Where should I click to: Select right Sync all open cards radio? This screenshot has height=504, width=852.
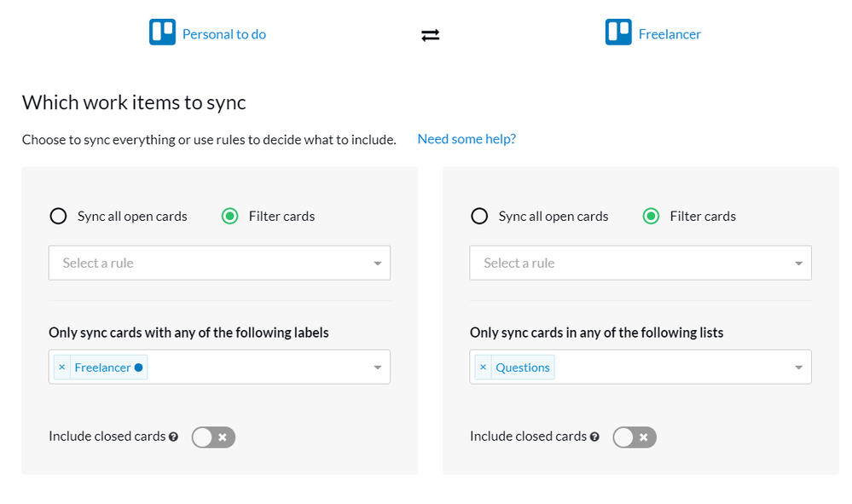[x=479, y=216]
